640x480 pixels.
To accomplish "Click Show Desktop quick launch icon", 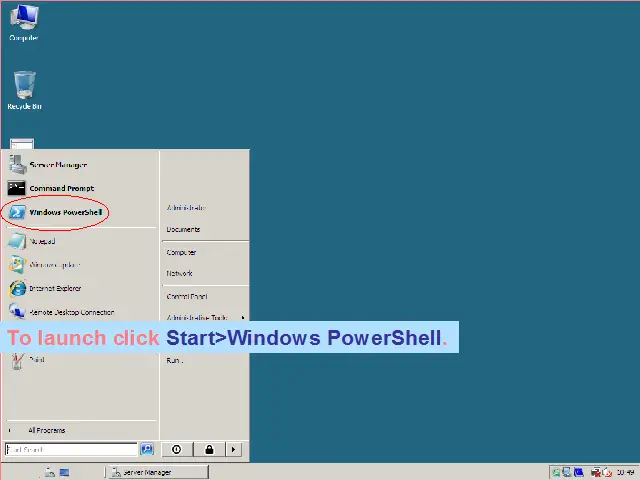I will coord(64,472).
